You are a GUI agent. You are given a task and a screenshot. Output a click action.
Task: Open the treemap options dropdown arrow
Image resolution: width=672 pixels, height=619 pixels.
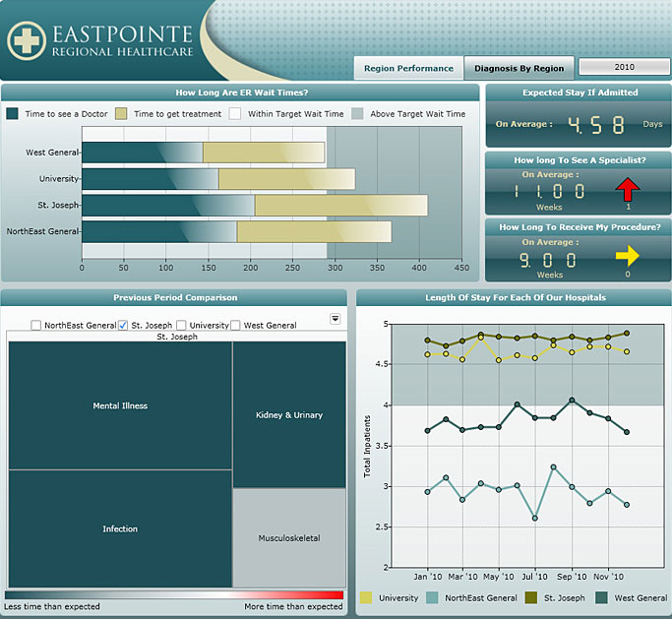[335, 319]
